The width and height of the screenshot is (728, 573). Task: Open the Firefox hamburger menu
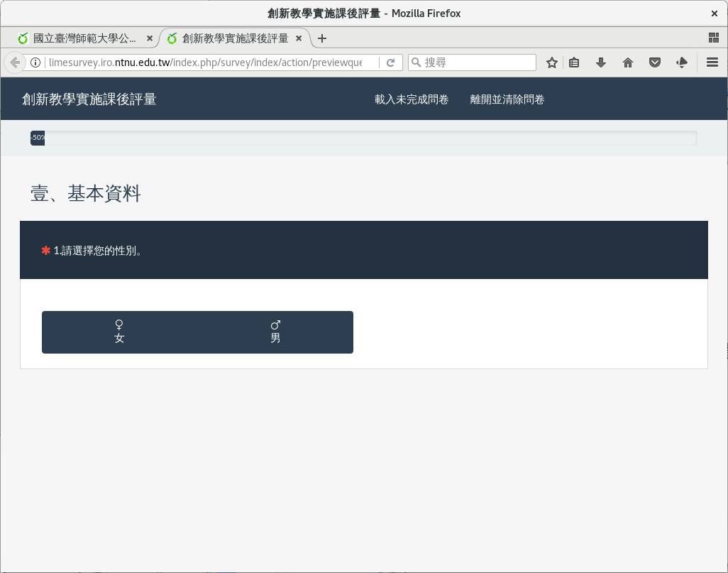click(712, 62)
